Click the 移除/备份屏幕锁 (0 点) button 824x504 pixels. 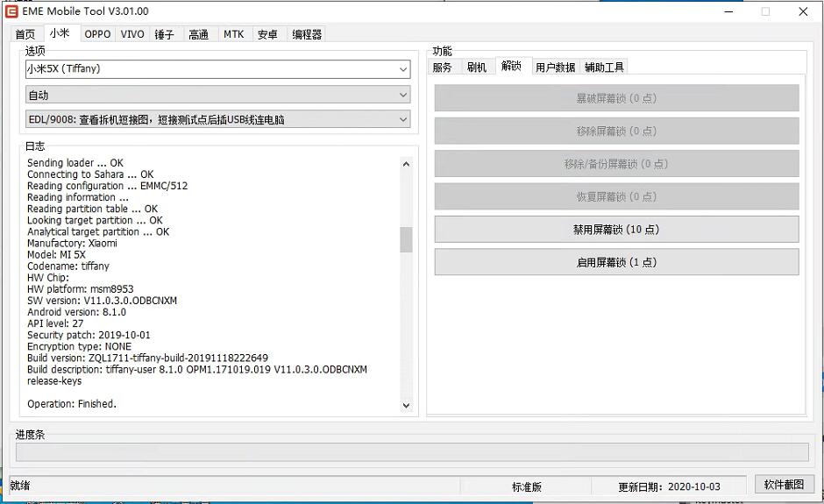pos(616,163)
